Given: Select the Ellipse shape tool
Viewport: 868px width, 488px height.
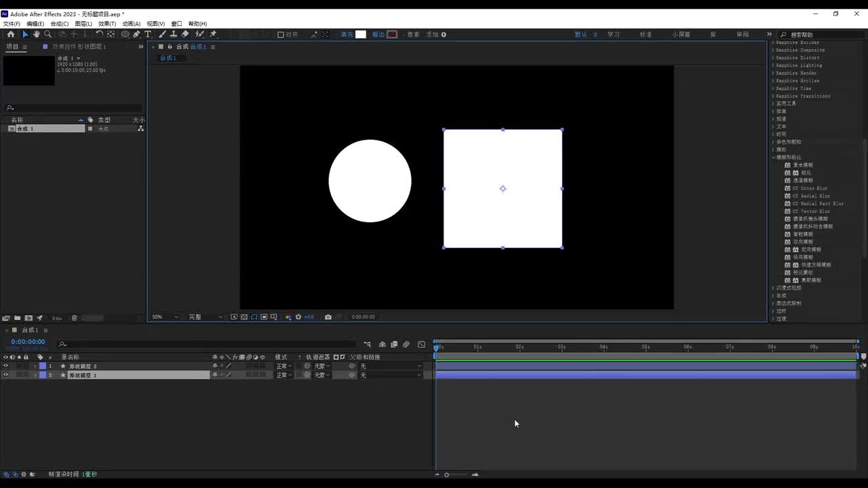Looking at the screenshot, I should click(x=125, y=34).
